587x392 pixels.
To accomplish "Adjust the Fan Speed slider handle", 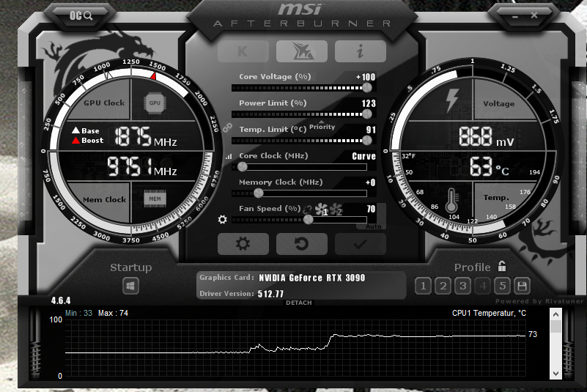I will click(308, 219).
